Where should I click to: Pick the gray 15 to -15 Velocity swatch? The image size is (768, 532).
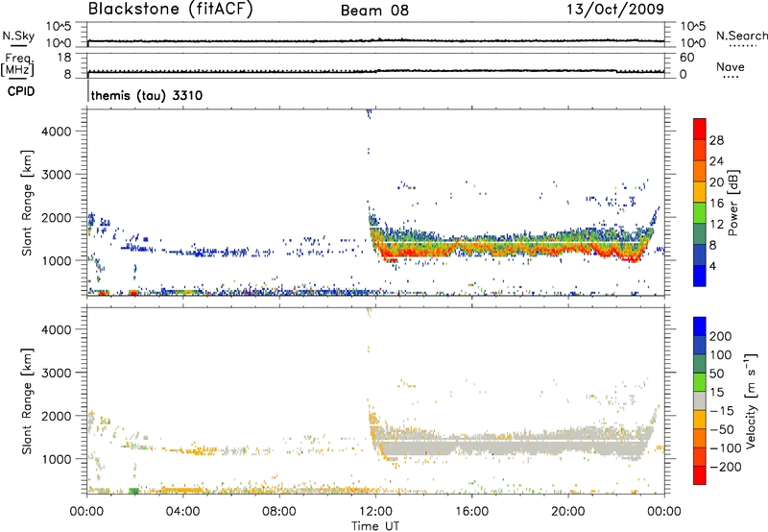coord(700,400)
